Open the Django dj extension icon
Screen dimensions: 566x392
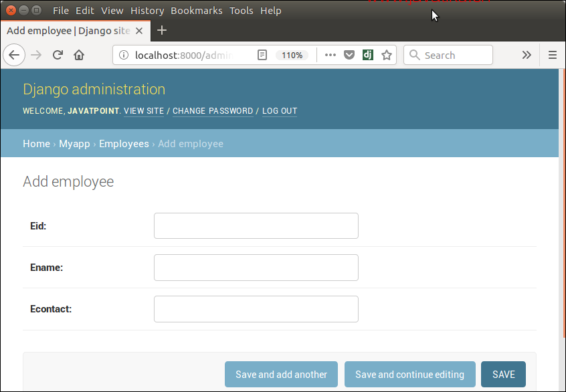tap(368, 56)
